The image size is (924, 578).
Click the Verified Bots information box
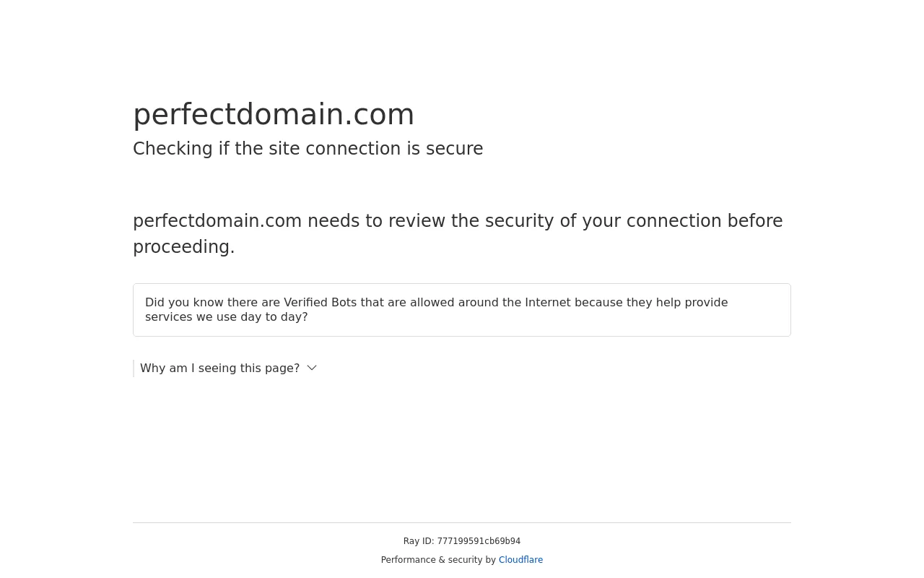[x=462, y=310]
